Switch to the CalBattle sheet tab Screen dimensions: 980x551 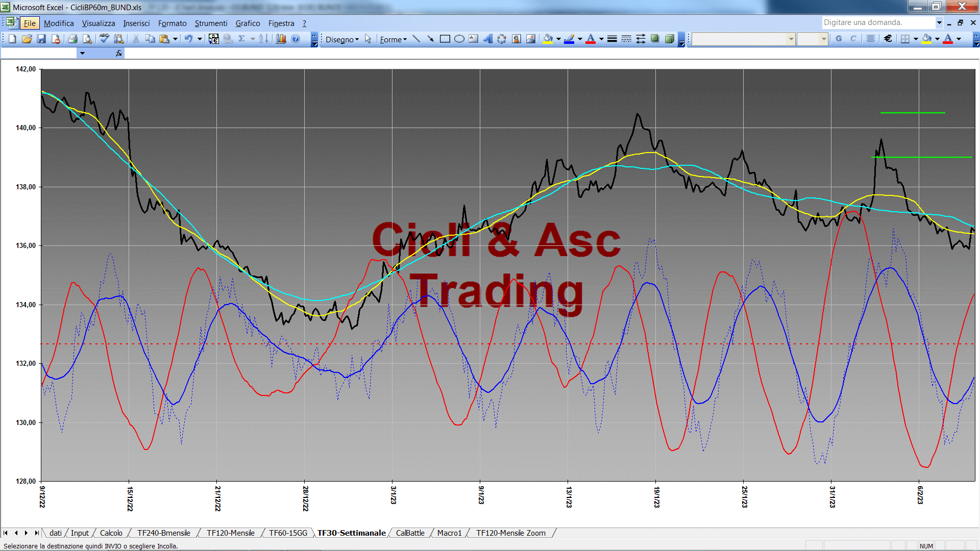coord(410,533)
